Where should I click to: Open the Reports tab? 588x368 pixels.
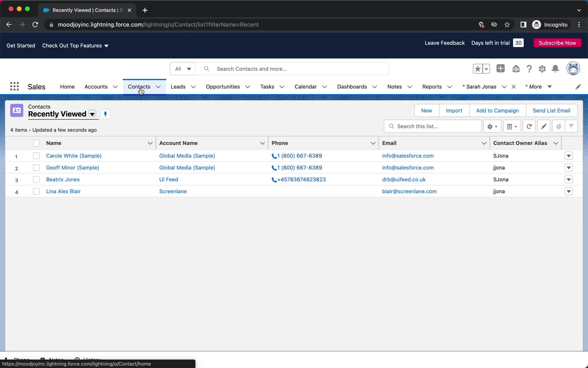(432, 87)
